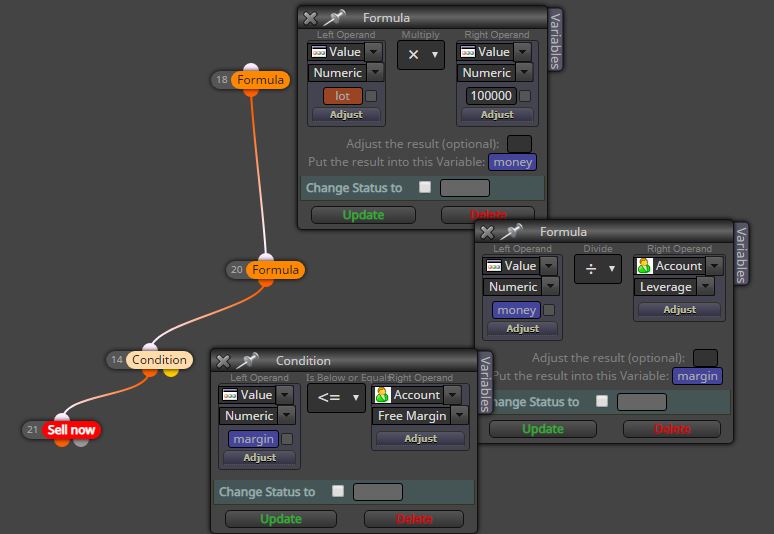
Task: Toggle checkbox next to margin variable in Condition
Action: pyautogui.click(x=287, y=439)
